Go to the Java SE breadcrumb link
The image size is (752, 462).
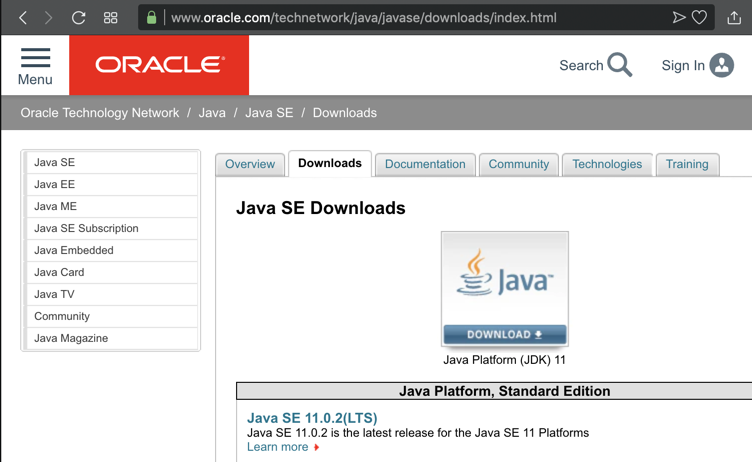[269, 113]
